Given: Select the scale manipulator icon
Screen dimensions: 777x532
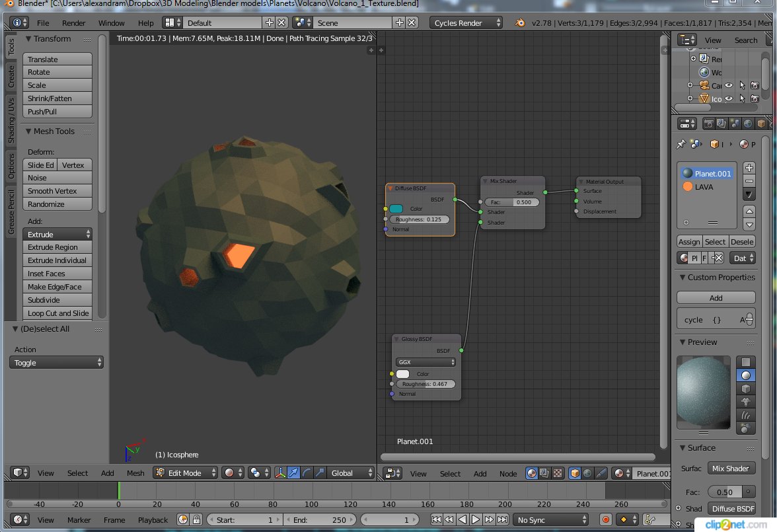Looking at the screenshot, I should click(x=320, y=473).
